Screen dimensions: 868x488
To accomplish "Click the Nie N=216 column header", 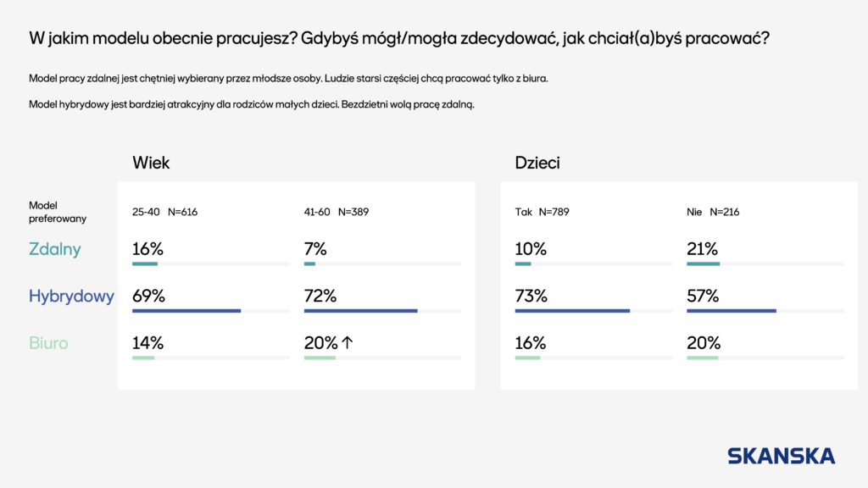I will click(713, 212).
